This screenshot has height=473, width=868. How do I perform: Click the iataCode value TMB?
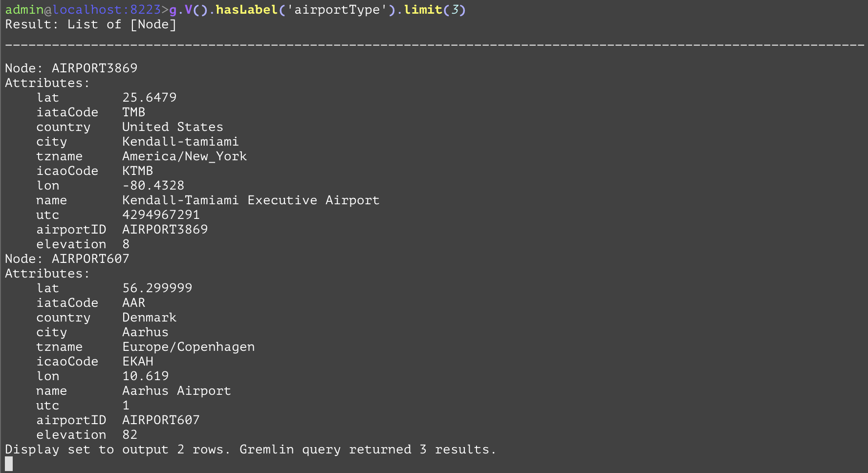tap(133, 112)
